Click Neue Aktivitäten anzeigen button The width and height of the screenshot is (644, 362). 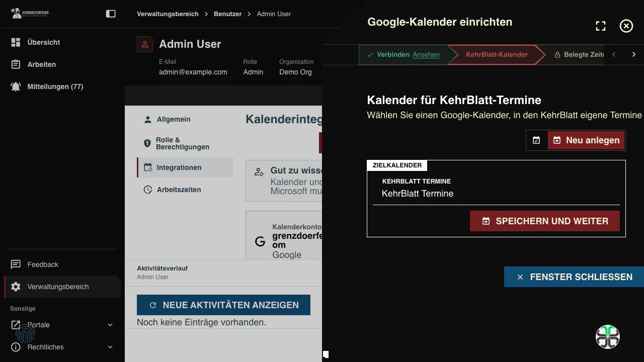(x=223, y=305)
